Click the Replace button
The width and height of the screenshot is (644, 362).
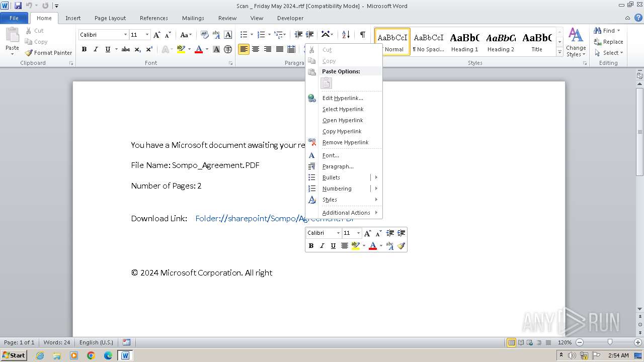click(x=608, y=42)
